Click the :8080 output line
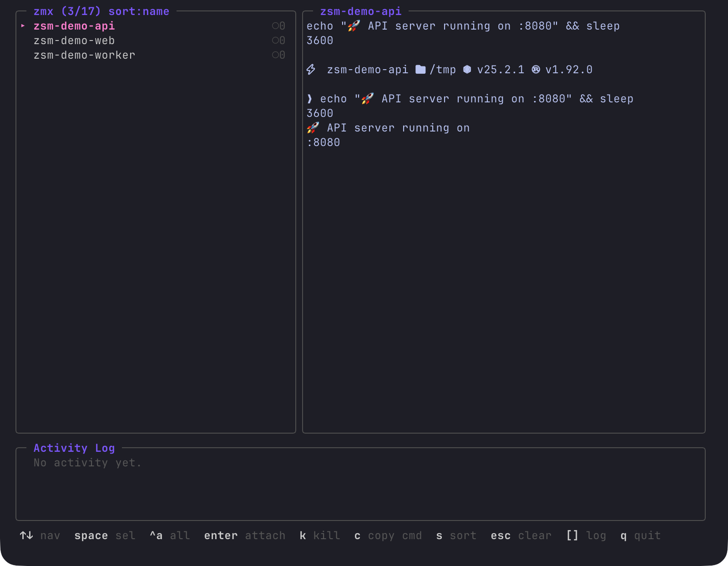The image size is (728, 566). [x=324, y=142]
